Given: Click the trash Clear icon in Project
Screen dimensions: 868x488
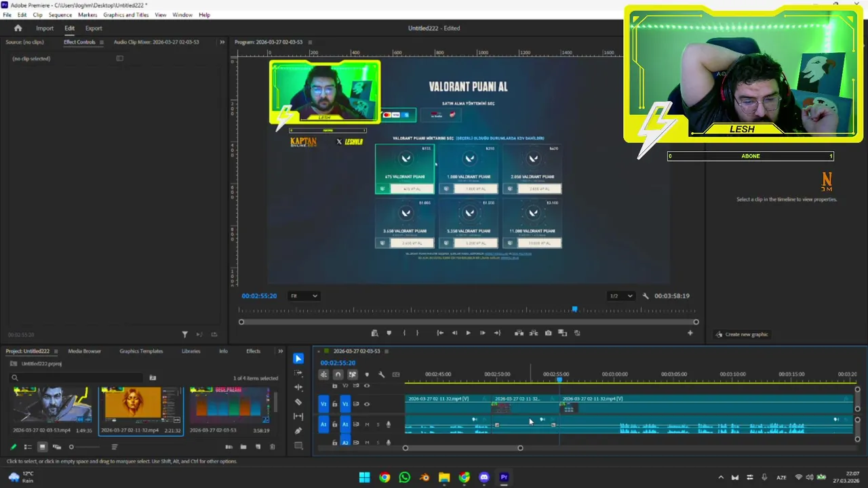Looking at the screenshot, I should (x=273, y=447).
